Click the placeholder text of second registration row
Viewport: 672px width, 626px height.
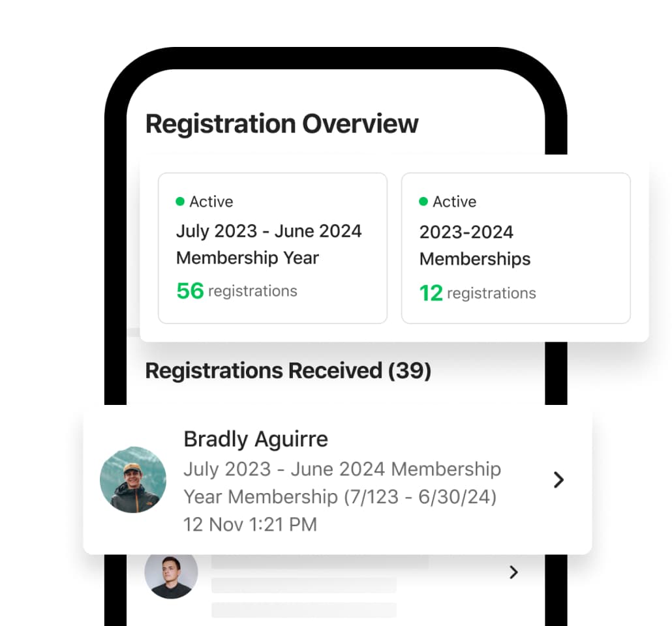coord(304,584)
